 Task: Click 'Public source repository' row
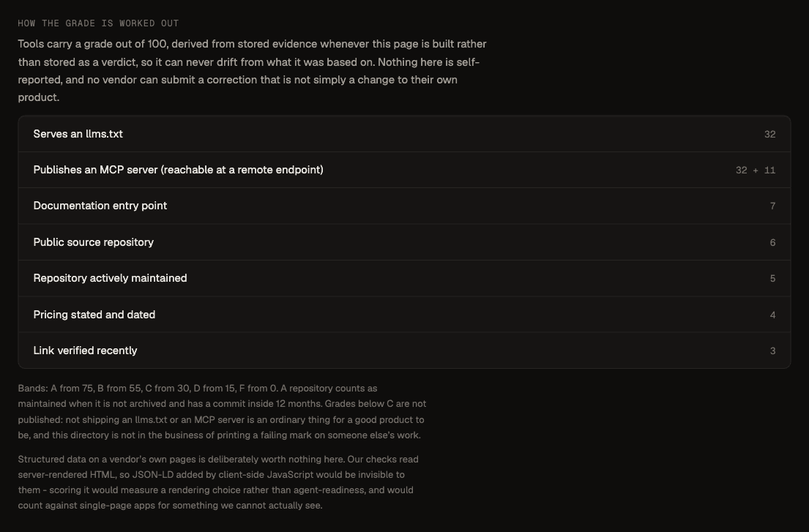[x=404, y=242]
